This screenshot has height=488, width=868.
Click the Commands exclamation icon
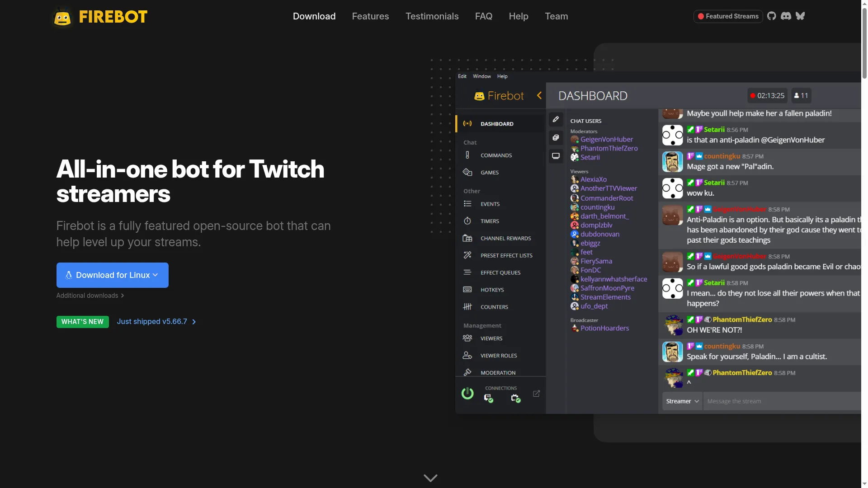467,155
